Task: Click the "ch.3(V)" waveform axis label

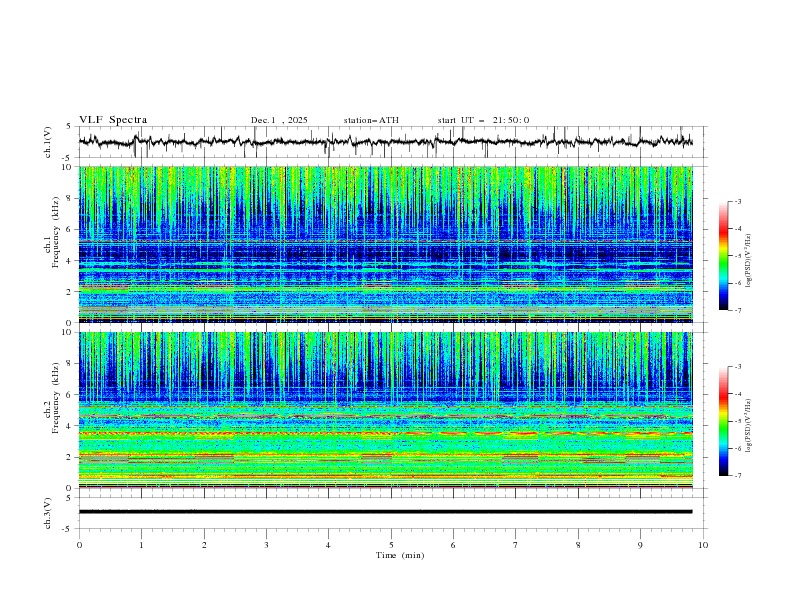Action: [x=48, y=513]
